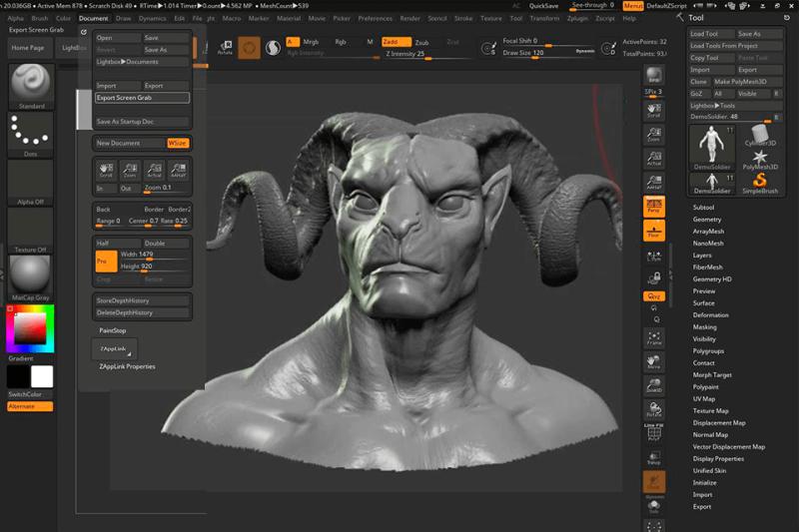Toggle the Alternate color button

30,406
